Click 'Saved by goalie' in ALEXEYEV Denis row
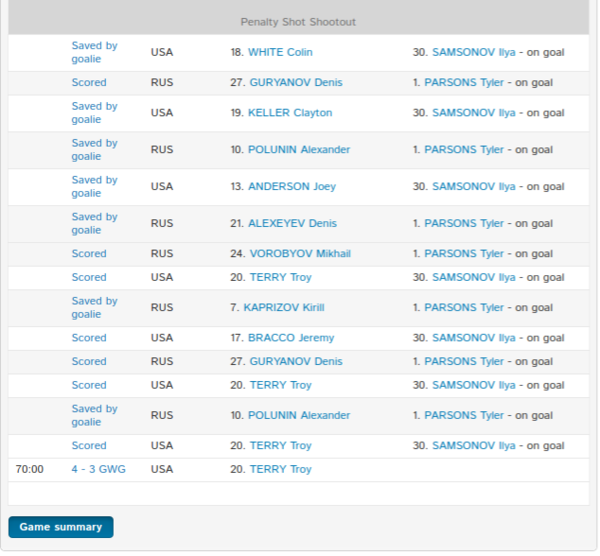This screenshot has height=556, width=600. (x=95, y=223)
